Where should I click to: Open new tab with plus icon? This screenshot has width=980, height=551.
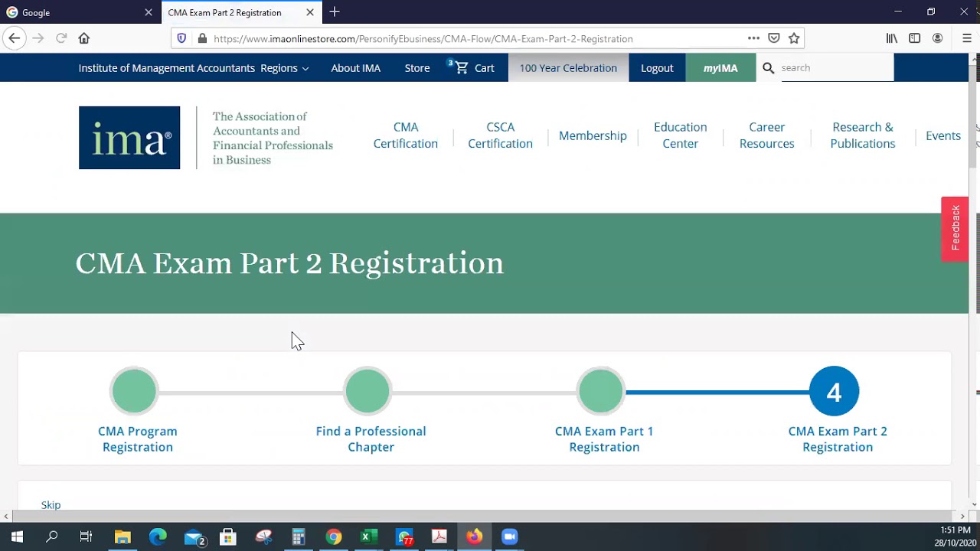coord(335,12)
